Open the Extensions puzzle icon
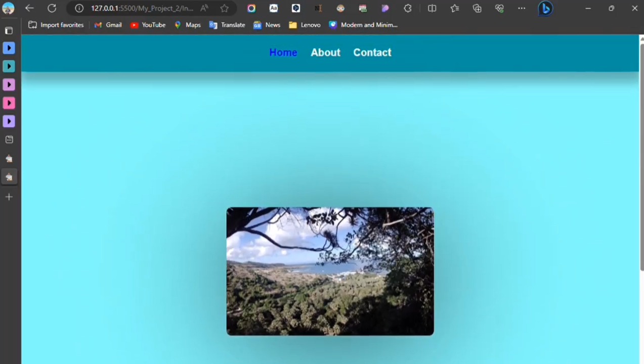This screenshot has height=364, width=644. pyautogui.click(x=408, y=8)
